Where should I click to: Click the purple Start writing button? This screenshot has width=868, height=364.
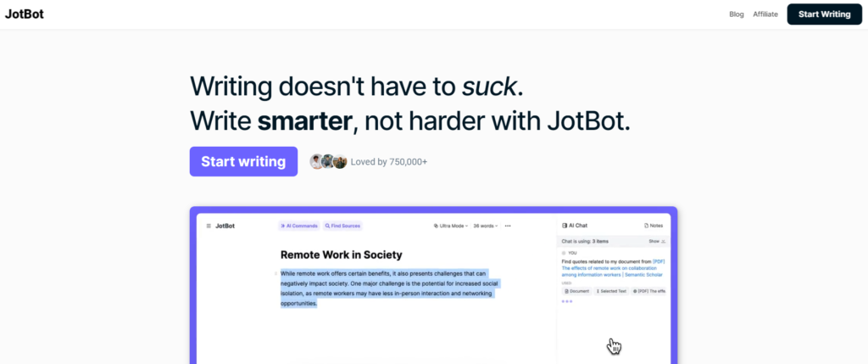click(243, 161)
